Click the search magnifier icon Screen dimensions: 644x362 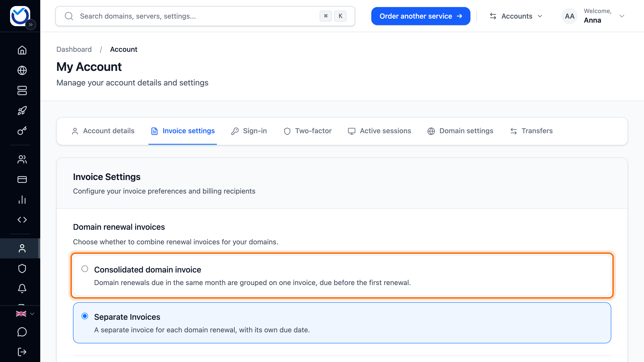[x=69, y=16]
